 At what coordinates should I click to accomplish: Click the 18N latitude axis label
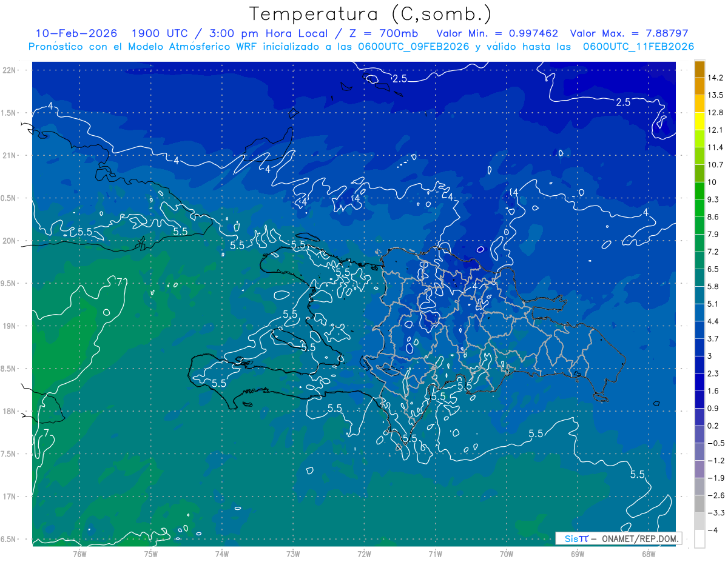coord(9,411)
